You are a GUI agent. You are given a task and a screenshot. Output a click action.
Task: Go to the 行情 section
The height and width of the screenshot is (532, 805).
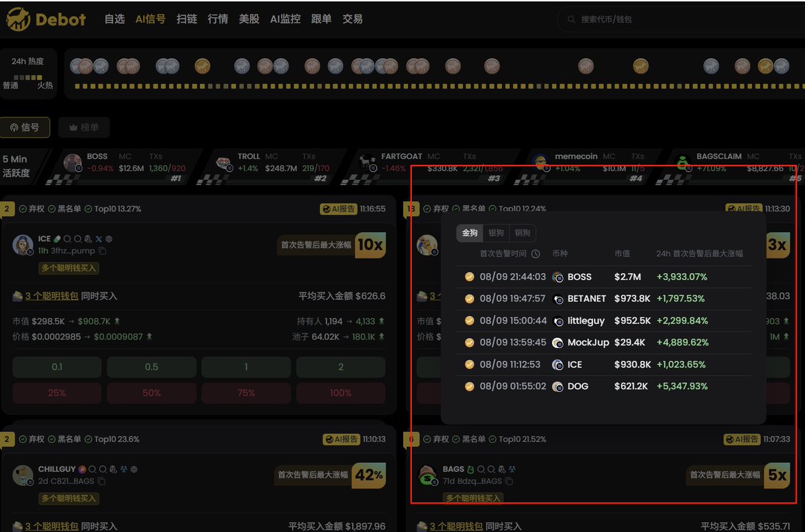pyautogui.click(x=218, y=19)
